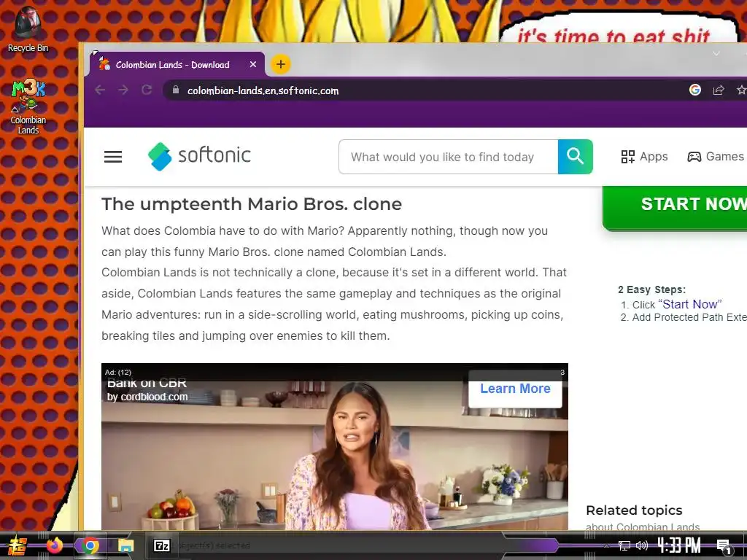
Task: Open 7-Zip window from taskbar
Action: tap(161, 545)
